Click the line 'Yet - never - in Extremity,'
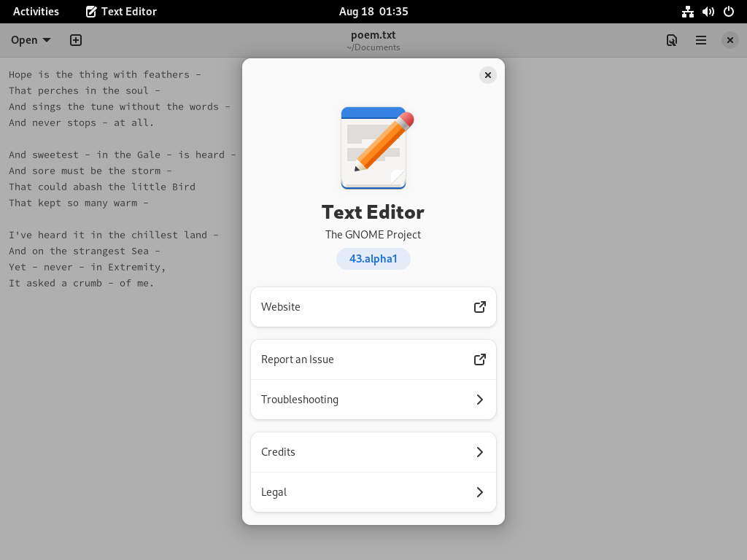Screen dimensions: 747x560 88,267
